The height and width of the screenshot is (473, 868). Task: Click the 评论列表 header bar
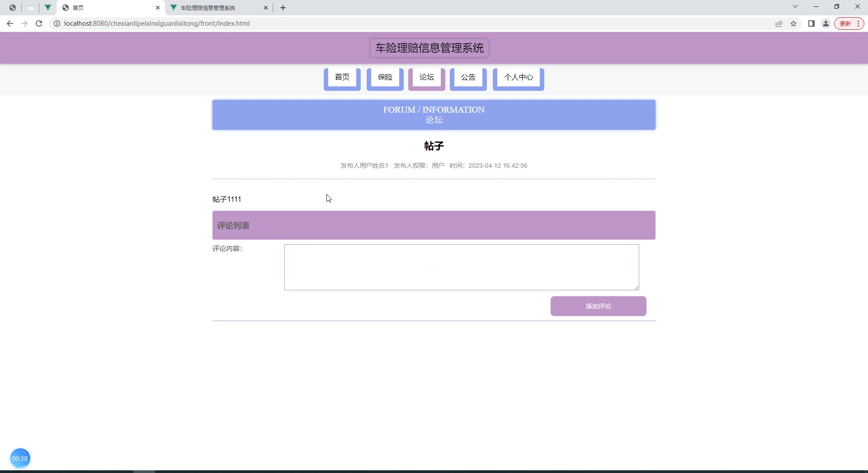click(x=434, y=225)
